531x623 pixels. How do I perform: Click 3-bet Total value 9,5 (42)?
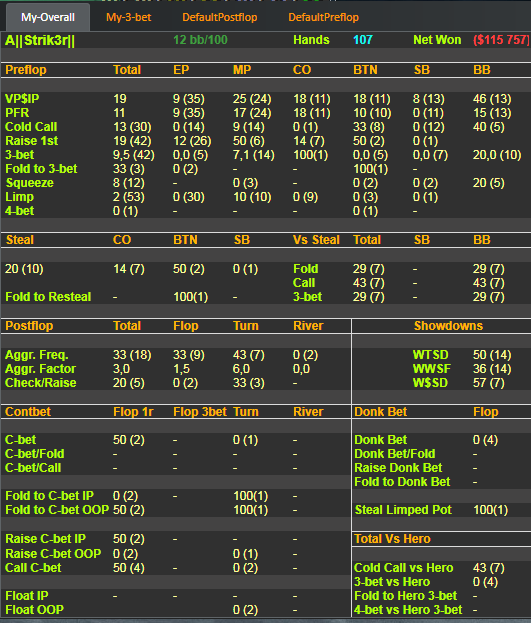coord(134,155)
